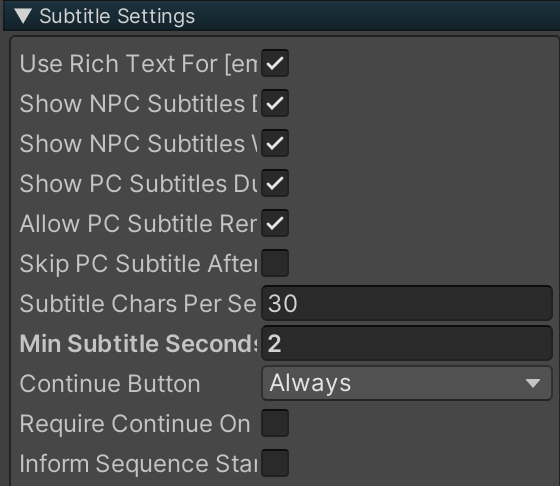Image resolution: width=560 pixels, height=486 pixels.
Task: Uncheck Allow PC Subtitle Reminders box
Action: click(275, 223)
